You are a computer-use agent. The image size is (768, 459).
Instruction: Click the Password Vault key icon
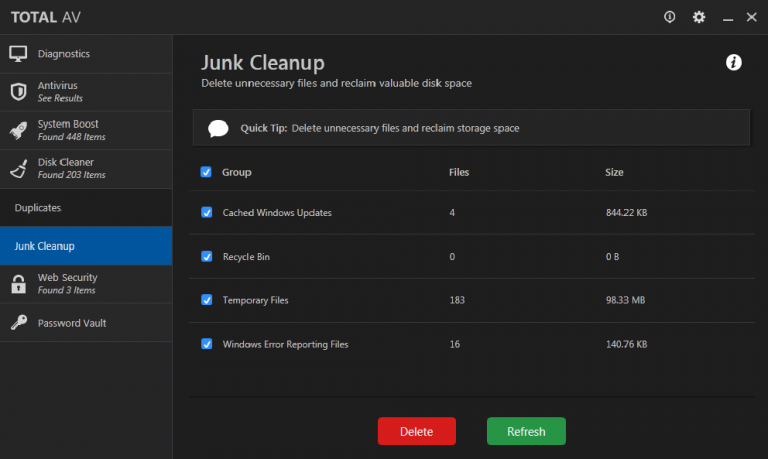(19, 322)
